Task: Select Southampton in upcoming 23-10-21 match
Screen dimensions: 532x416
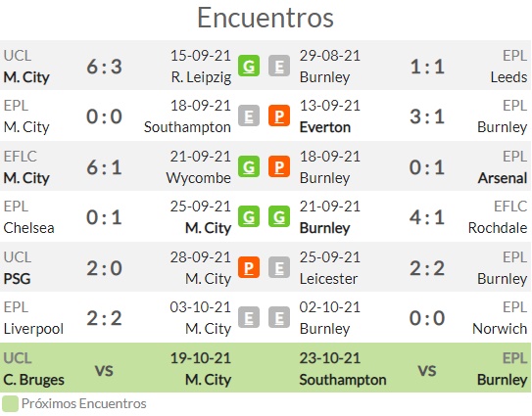Action: 343,380
